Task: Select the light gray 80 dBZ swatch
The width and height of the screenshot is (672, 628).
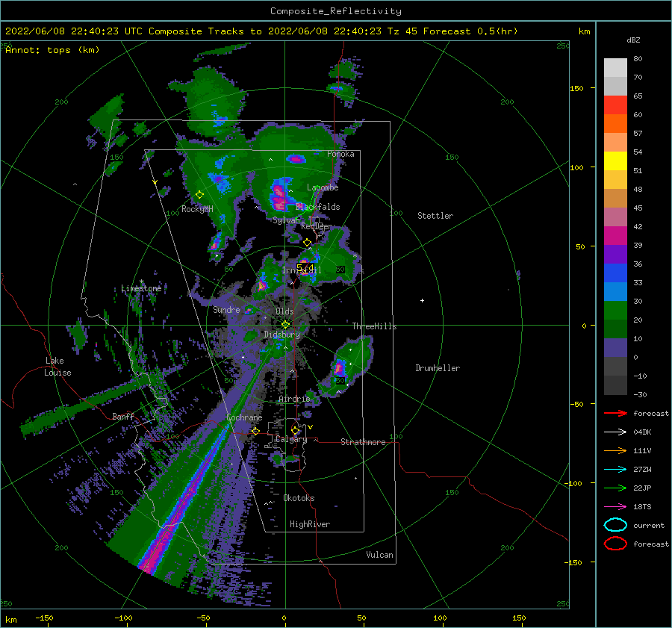Action: pyautogui.click(x=615, y=68)
